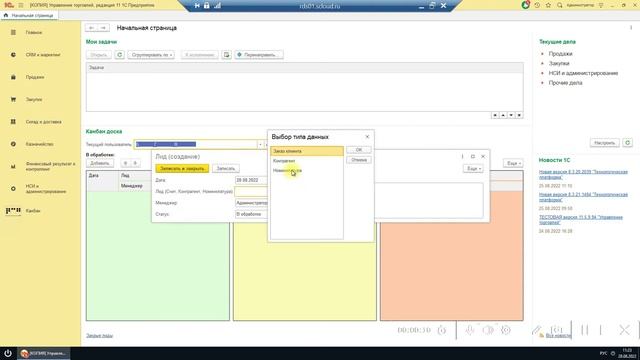The image size is (640, 360).
Task: Open Прочие дела link
Action: (x=565, y=83)
